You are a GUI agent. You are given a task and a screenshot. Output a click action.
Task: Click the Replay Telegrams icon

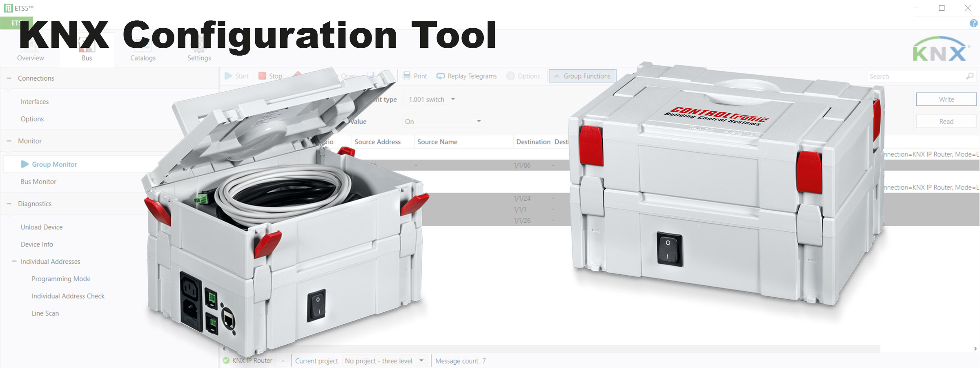point(441,76)
